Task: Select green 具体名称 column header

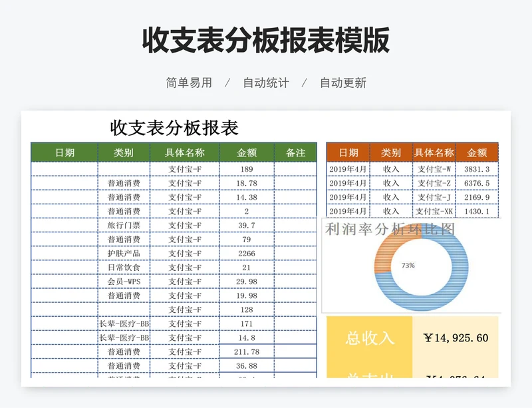Action: point(185,152)
